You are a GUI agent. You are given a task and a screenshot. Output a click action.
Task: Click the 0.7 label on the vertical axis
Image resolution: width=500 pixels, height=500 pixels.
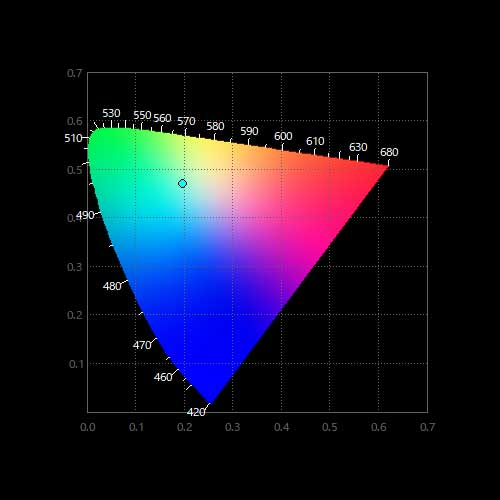(74, 73)
